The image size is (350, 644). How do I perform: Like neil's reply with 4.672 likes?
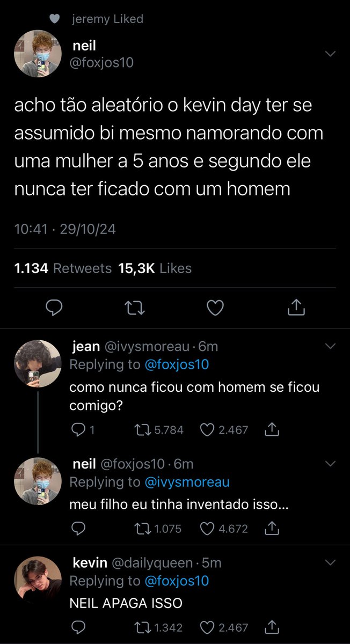point(224,529)
